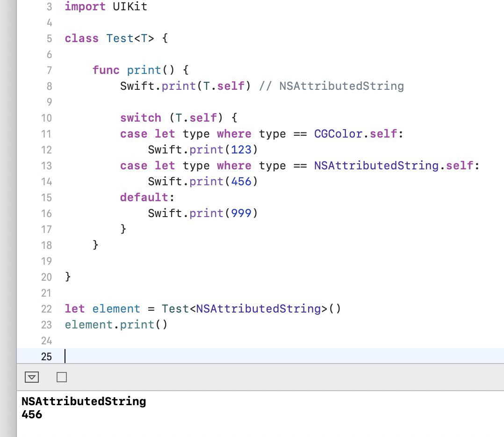Click number '123' in Swift.print on line 12
This screenshot has height=437, width=504.
tap(241, 150)
